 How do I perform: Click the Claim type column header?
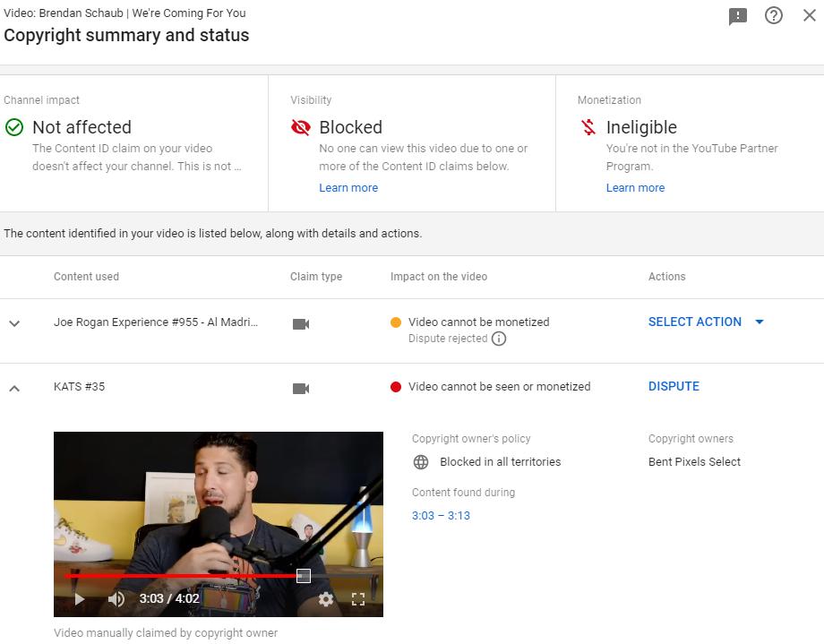click(x=316, y=277)
